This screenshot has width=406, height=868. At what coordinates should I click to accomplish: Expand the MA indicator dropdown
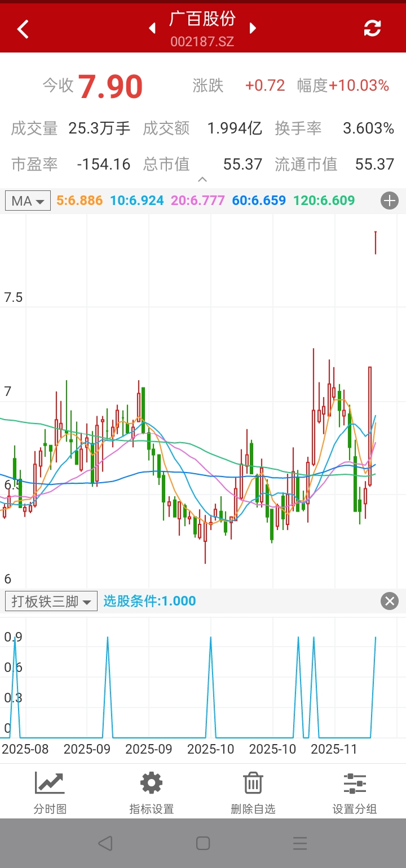[x=28, y=201]
